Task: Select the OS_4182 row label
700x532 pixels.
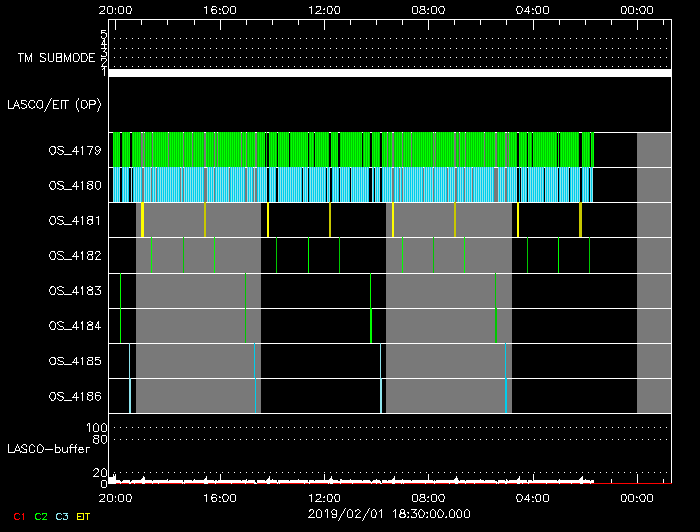Action: pyautogui.click(x=75, y=255)
